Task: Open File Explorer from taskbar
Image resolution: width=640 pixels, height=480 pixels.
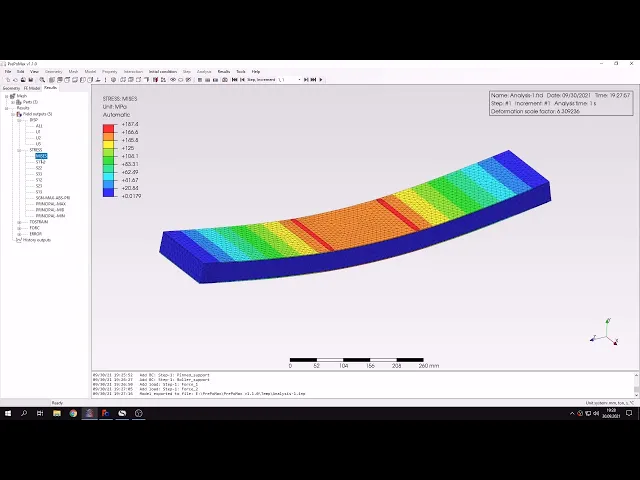Action: pyautogui.click(x=57, y=413)
